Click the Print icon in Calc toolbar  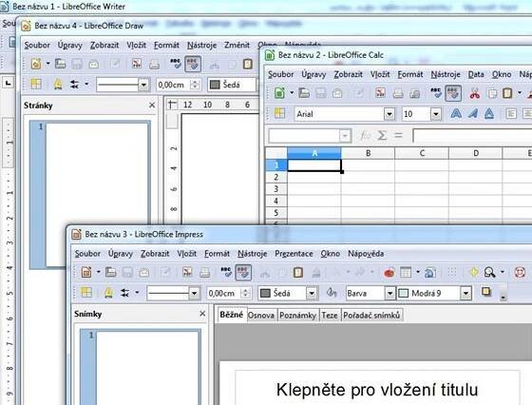[398, 93]
